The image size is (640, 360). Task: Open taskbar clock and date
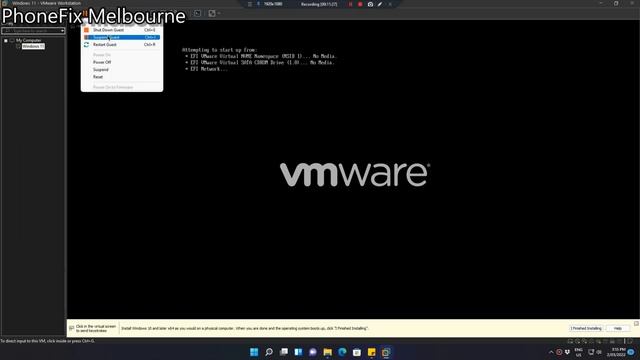(616, 352)
